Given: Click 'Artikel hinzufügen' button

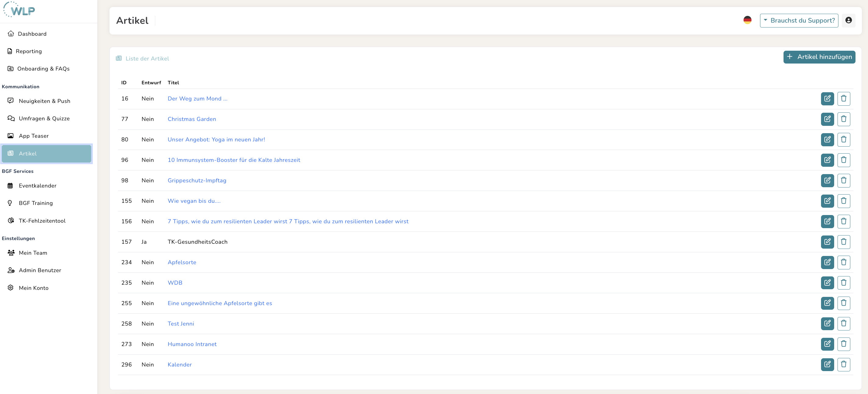Looking at the screenshot, I should 819,57.
